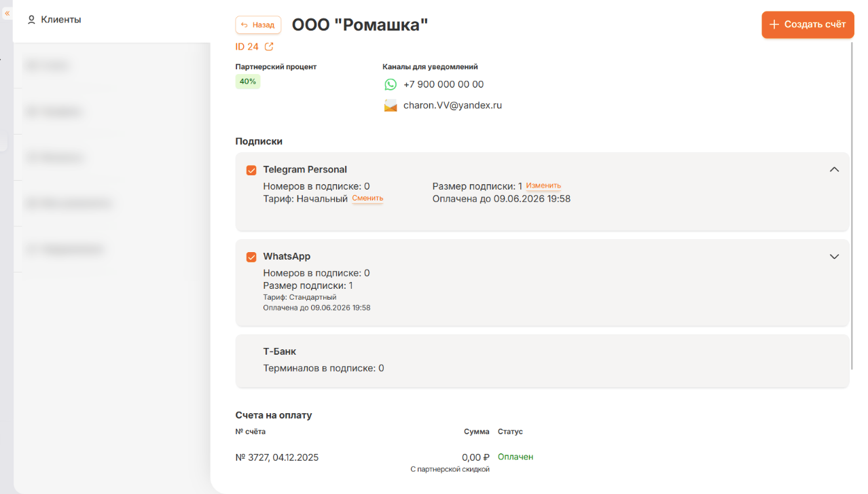Click the email envelope notification icon
This screenshot has width=868, height=494.
coord(391,106)
